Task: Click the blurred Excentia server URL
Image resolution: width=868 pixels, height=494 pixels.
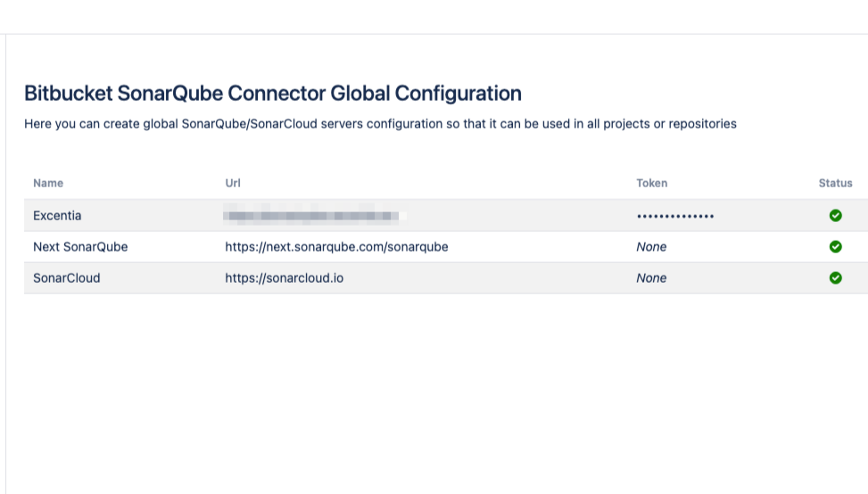Action: click(x=315, y=216)
